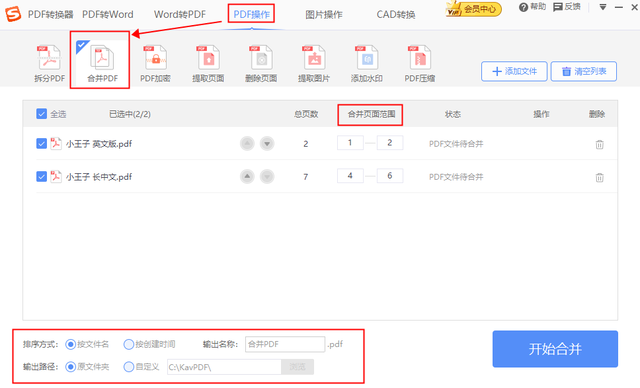Switch to the 图片操作 tab

coord(324,15)
